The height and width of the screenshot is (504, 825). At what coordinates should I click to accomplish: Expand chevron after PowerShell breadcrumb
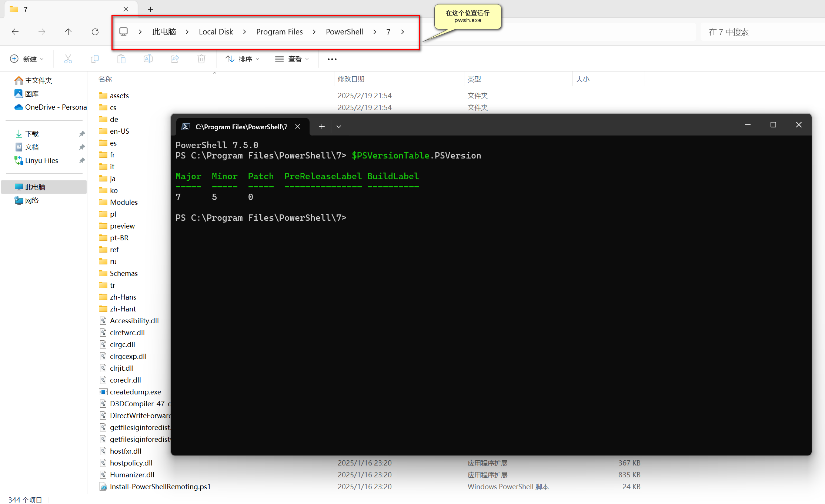click(375, 32)
